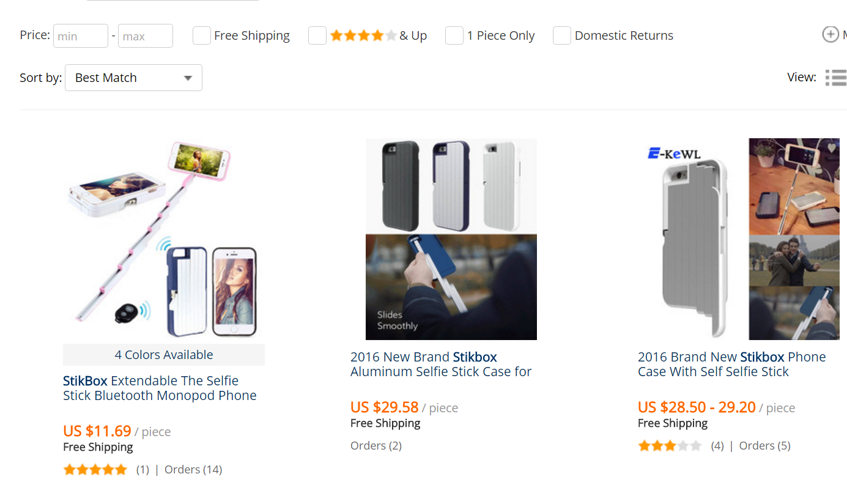Click the five-star rating of StikBox Extendable
The image size is (847, 504).
pyautogui.click(x=95, y=470)
